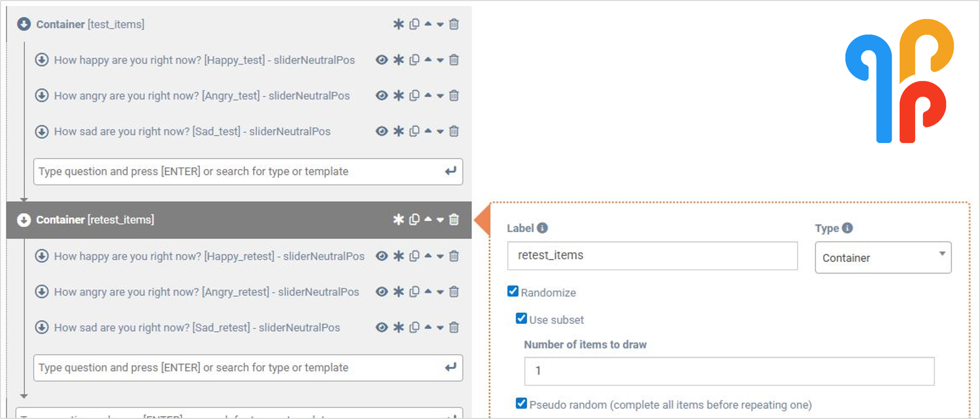Duplicate the retest_items container
Viewport: 980px width, 419px height.
[414, 220]
